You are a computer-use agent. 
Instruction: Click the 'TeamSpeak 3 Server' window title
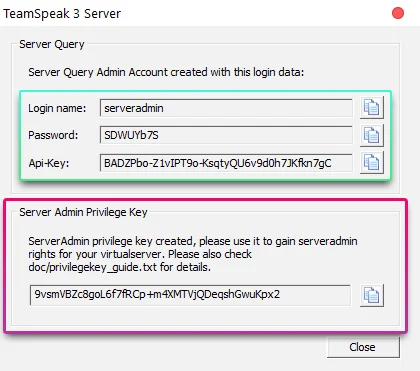(x=62, y=14)
